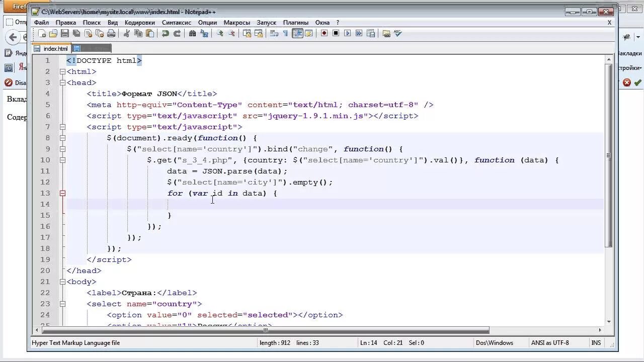Toggle synchronized vertical scrolling
This screenshot has width=644, height=362.
coord(247,34)
